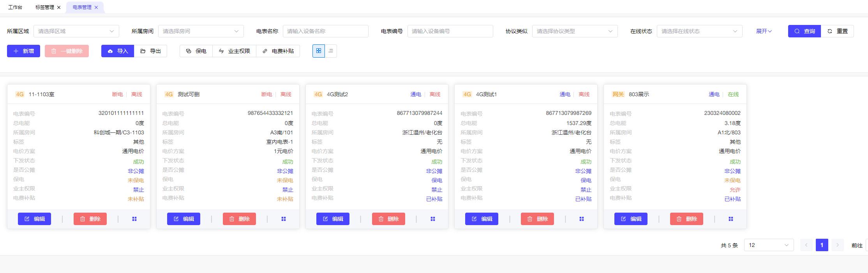This screenshot has width=868, height=273.
Task: Click the 重置 reset button
Action: pyautogui.click(x=837, y=31)
